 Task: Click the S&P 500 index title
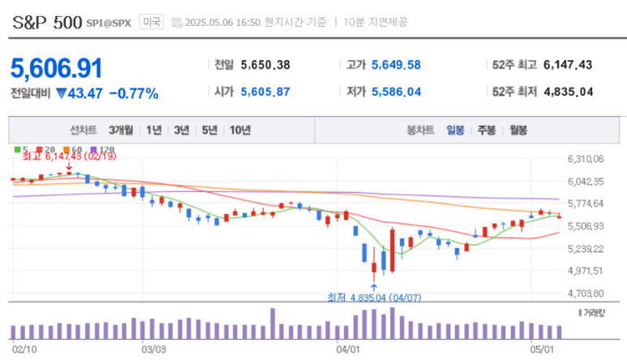47,23
